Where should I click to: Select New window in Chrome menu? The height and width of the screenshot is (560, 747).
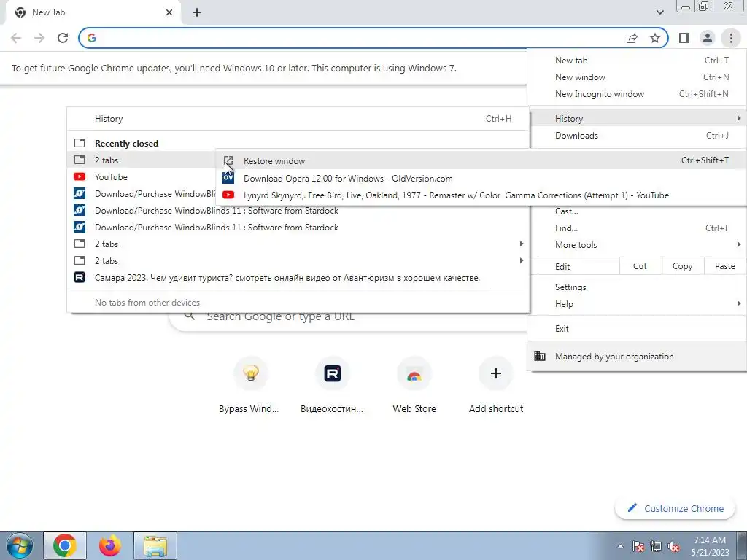tap(637, 77)
